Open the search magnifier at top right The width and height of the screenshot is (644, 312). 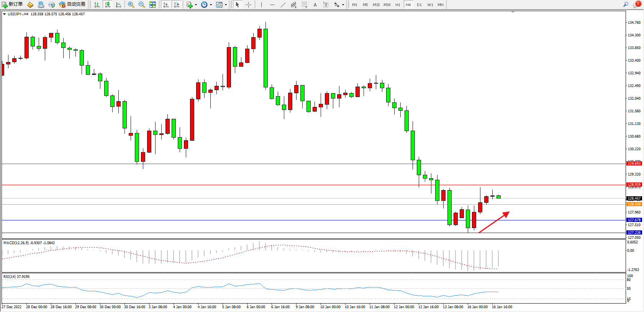point(626,5)
